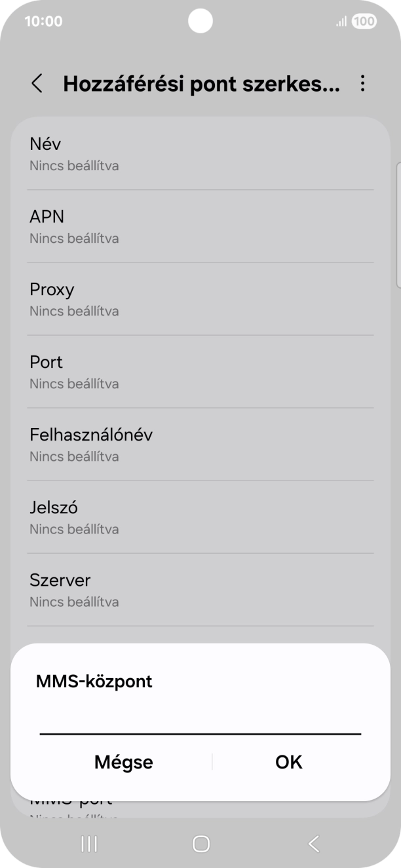Tap the back arrow in the header
The width and height of the screenshot is (401, 868).
click(x=36, y=84)
